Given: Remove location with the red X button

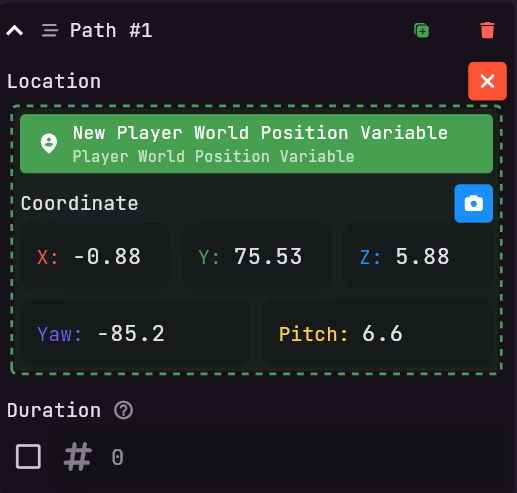Looking at the screenshot, I should tap(487, 81).
